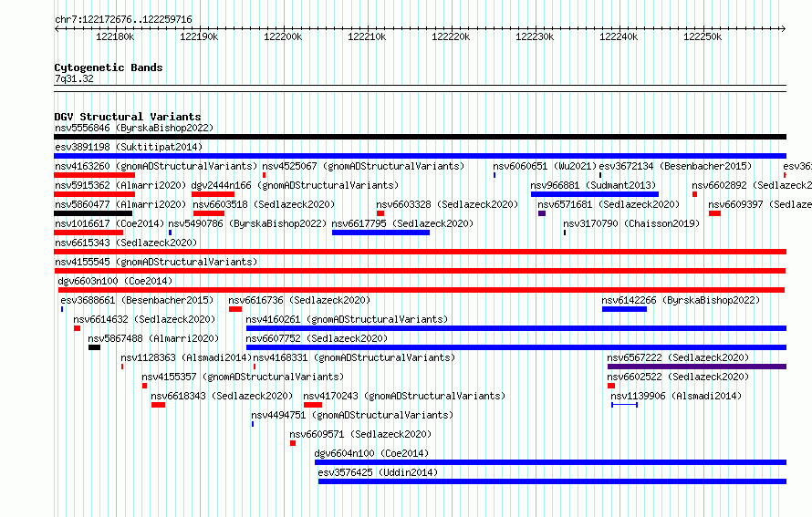Click nsv4168331 (gnomADStructuralVariants) label
This screenshot has width=812, height=517.
pyautogui.click(x=354, y=357)
